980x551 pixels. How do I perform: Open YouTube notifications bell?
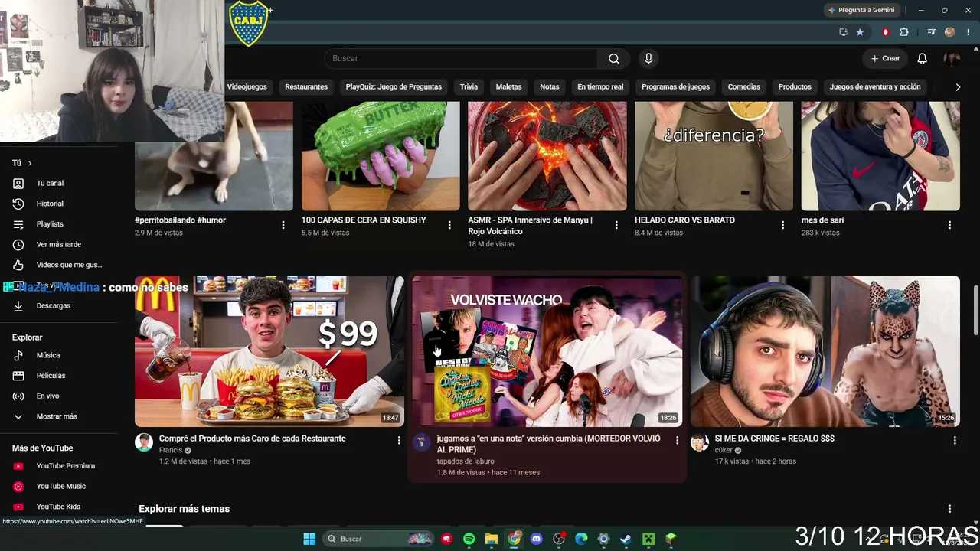(922, 59)
